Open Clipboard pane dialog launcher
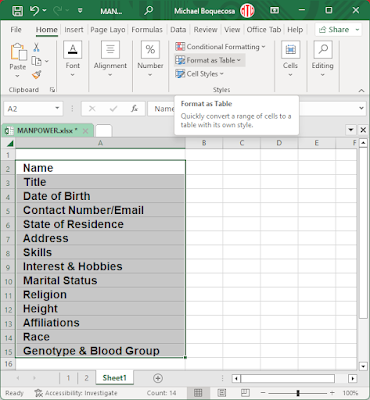This screenshot has width=370, height=400. tap(52, 89)
